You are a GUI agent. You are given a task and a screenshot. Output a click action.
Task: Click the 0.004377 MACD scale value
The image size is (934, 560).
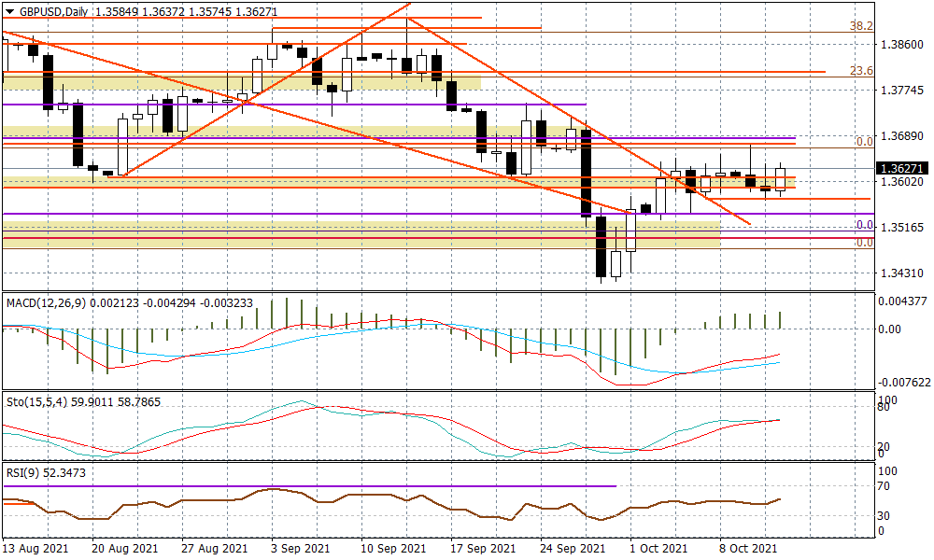click(903, 301)
